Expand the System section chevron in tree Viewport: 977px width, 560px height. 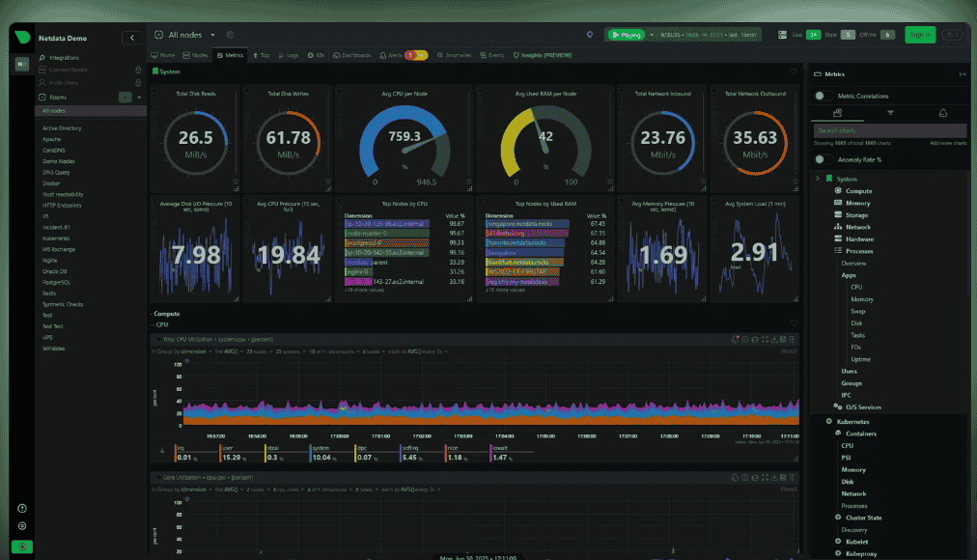point(818,179)
